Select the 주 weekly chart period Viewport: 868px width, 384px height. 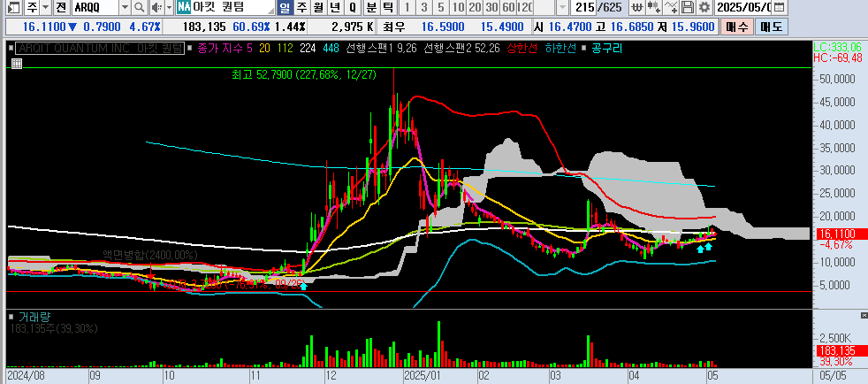click(301, 7)
